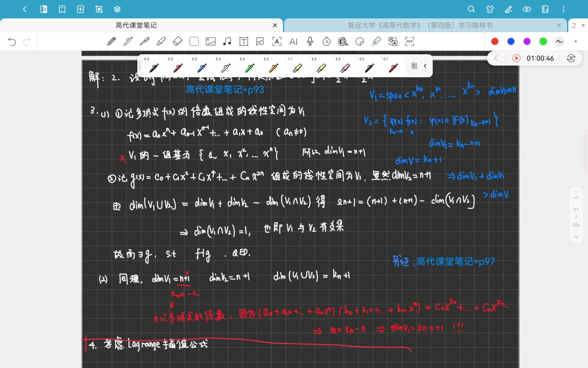This screenshot has height=368, width=588.
Task: Choose the orange 0.3 pen preset
Action: 273,66
